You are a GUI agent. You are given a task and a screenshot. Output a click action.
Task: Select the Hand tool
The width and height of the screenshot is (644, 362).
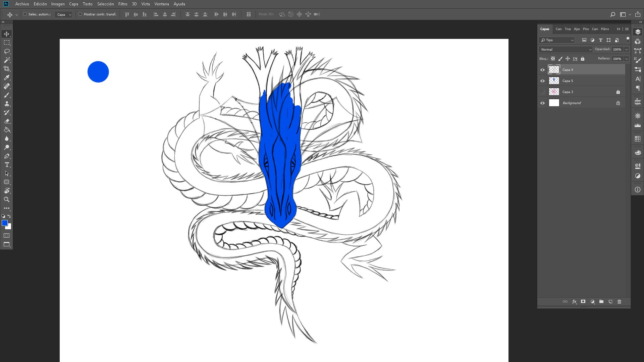tap(7, 191)
